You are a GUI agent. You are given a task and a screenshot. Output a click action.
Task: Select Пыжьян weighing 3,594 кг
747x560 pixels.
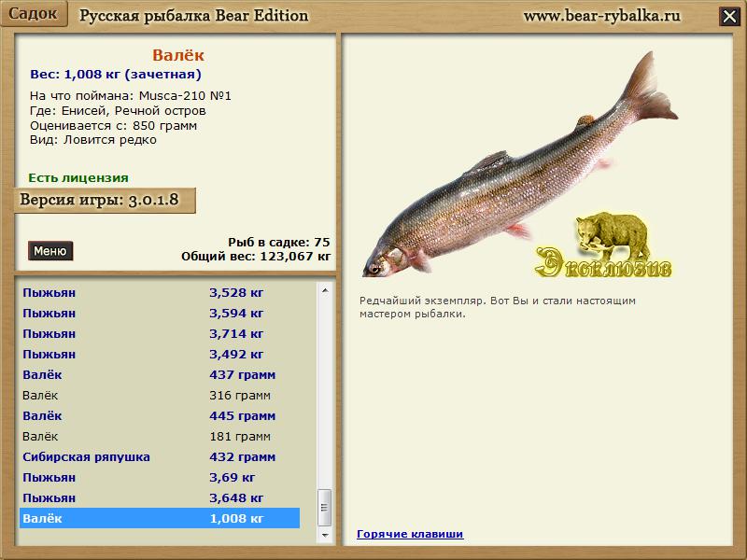(159, 313)
